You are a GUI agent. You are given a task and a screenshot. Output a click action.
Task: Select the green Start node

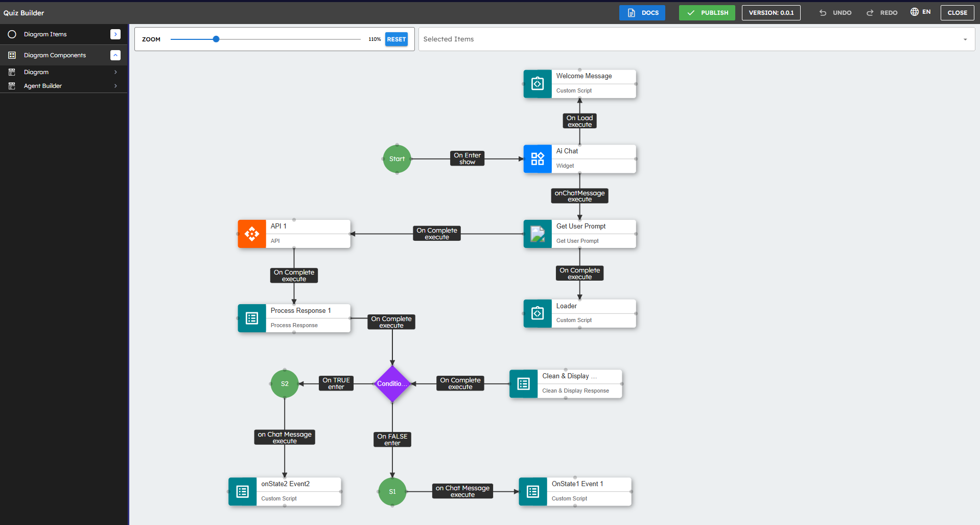click(x=397, y=159)
